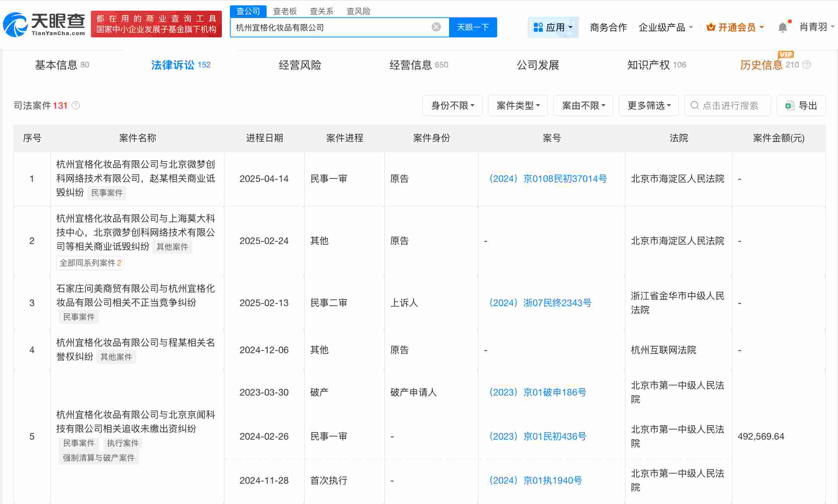Screen dimensions: 838x504
Task: Switch to the 经营风险 tab
Action: 300,64
